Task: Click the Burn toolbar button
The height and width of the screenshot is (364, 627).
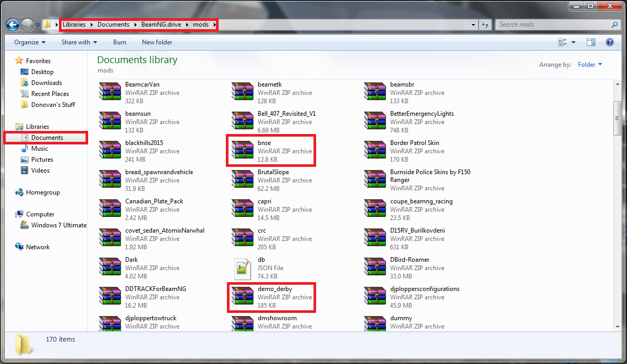Action: (119, 42)
